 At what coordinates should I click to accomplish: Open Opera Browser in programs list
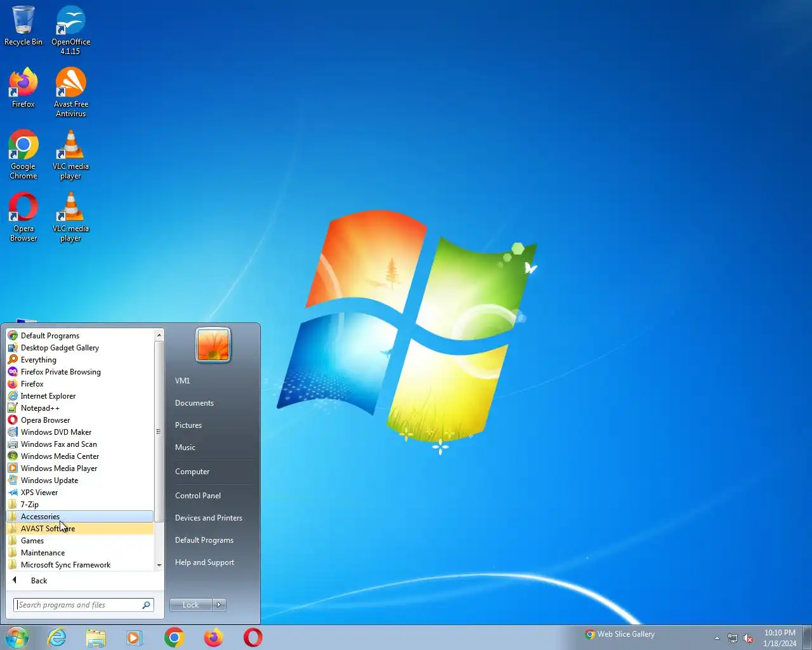[80, 420]
